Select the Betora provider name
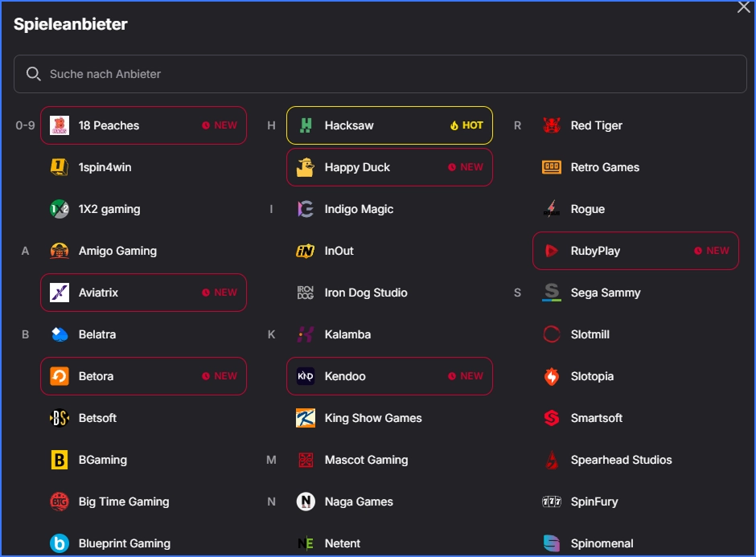This screenshot has width=756, height=557. point(96,376)
